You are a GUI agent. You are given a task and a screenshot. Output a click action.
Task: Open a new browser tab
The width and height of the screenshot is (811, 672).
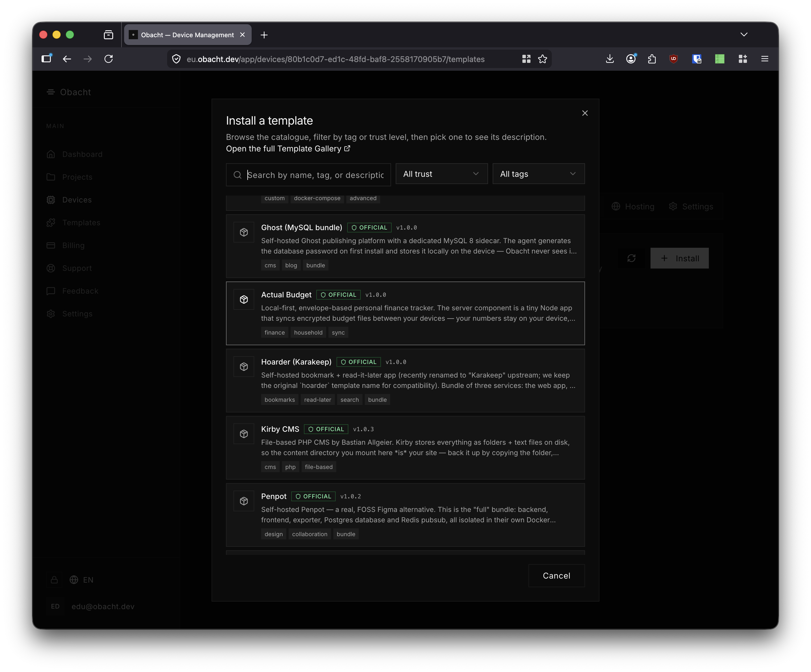pyautogui.click(x=264, y=35)
